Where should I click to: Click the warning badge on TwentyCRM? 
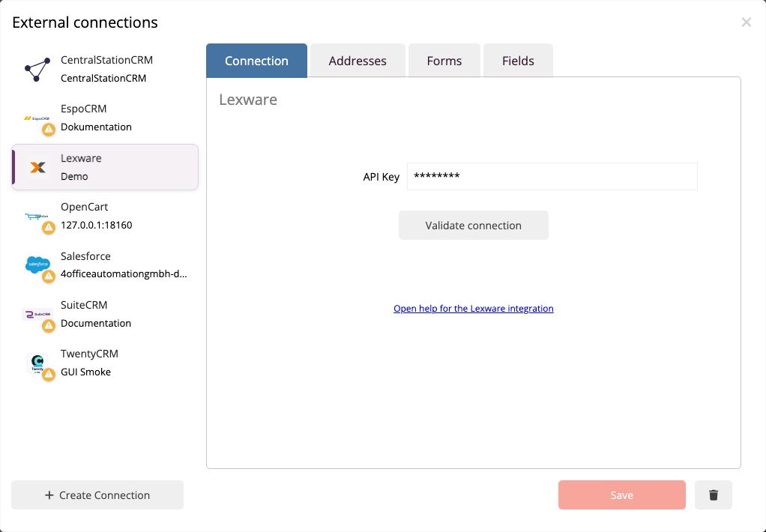pos(49,374)
